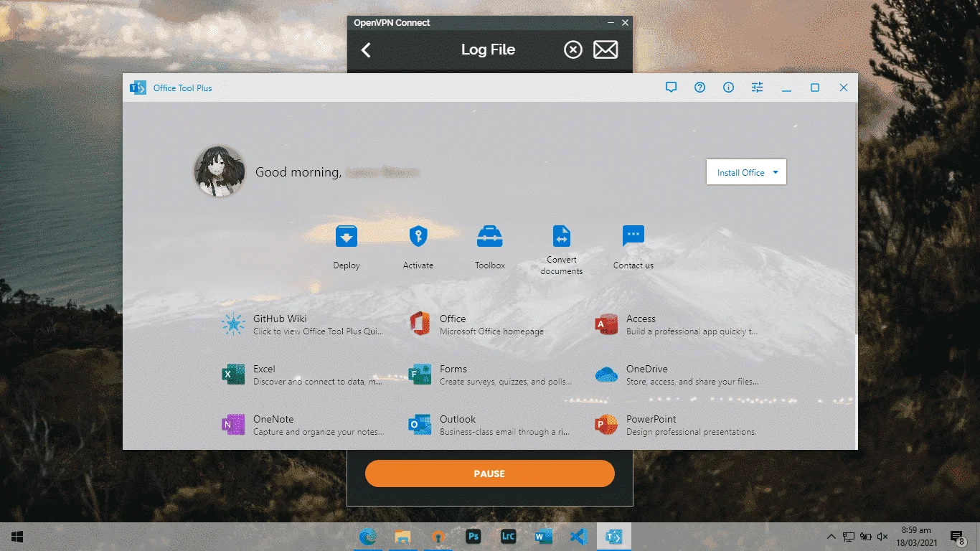Expand the Install Office dropdown arrow
Screen dimensions: 980x551
point(776,172)
